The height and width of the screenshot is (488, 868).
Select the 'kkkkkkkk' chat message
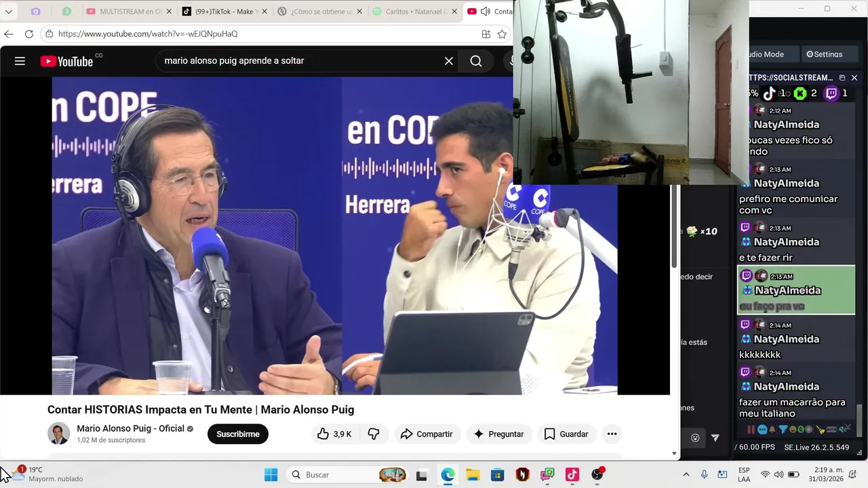[x=796, y=339]
